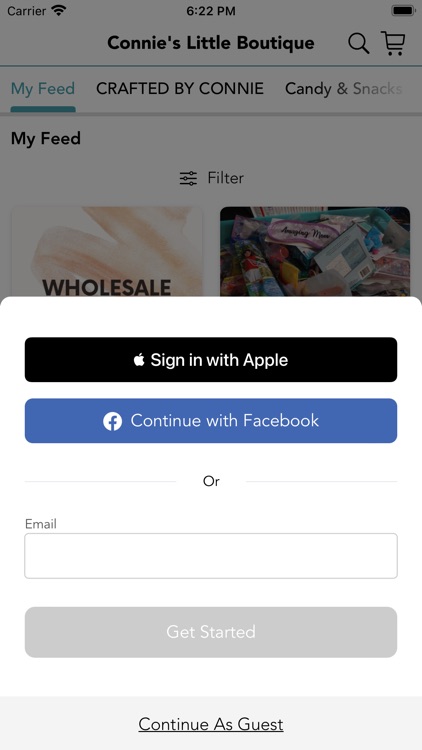Screen dimensions: 422x750
Task: Open the shopping cart icon
Action: coord(393,43)
